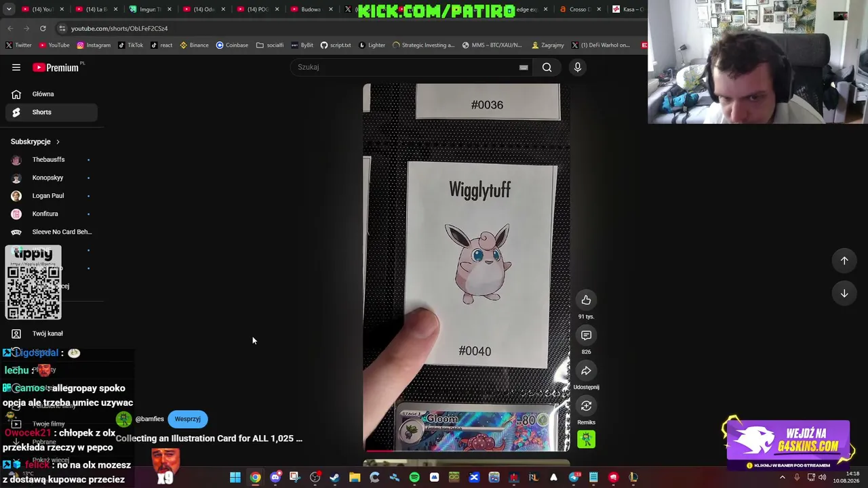Click the Chrome taskbar icon
The width and height of the screenshot is (868, 488).
(255, 478)
